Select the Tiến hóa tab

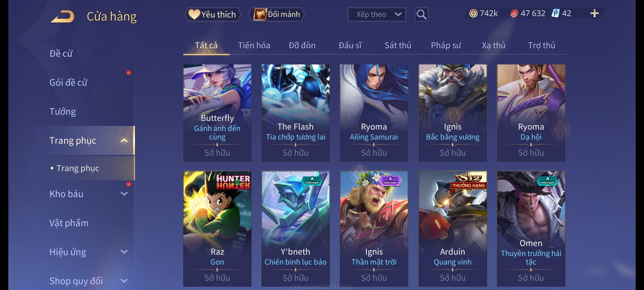point(254,45)
